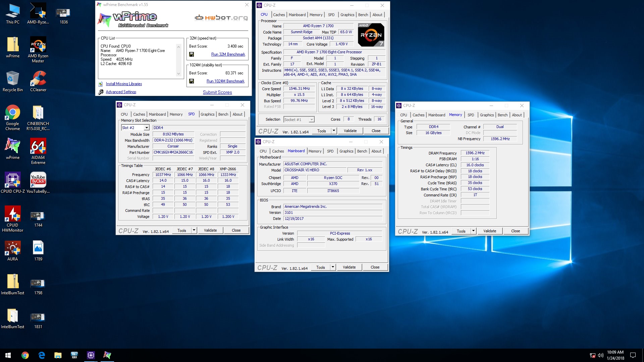The height and width of the screenshot is (362, 644).
Task: Expand Tools arrow in CPU-Z Memory window
Action: [473, 231]
